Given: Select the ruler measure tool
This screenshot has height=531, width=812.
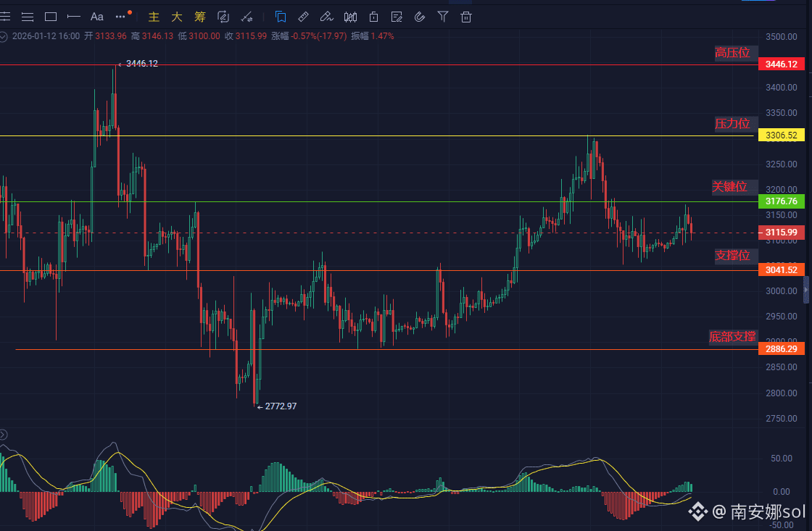Looking at the screenshot, I should (304, 17).
